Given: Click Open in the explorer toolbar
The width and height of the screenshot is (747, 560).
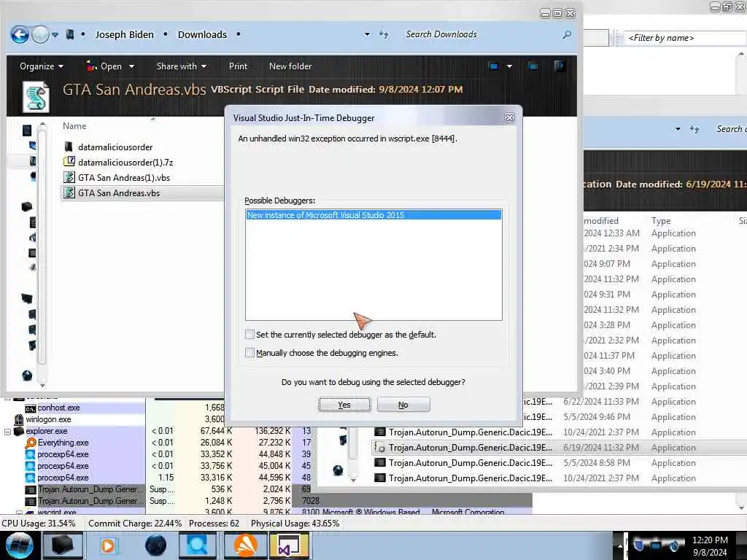Looking at the screenshot, I should [104, 66].
